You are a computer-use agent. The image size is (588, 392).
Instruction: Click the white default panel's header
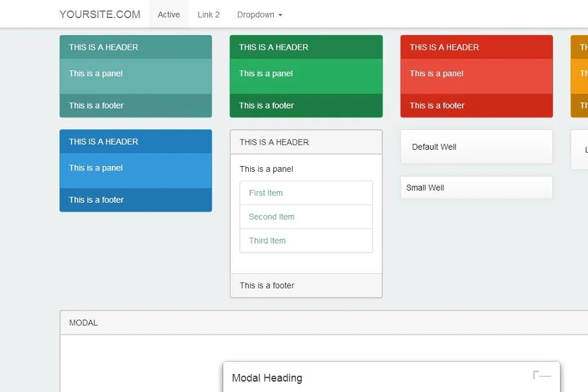click(306, 142)
